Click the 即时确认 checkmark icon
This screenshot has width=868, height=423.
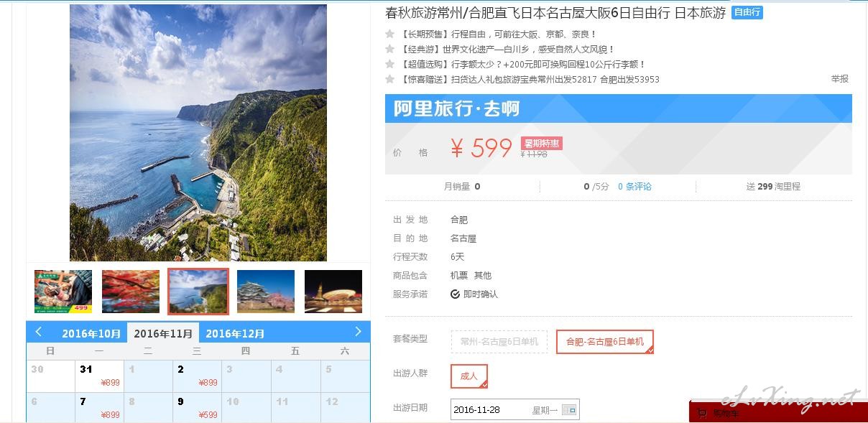pyautogui.click(x=455, y=294)
